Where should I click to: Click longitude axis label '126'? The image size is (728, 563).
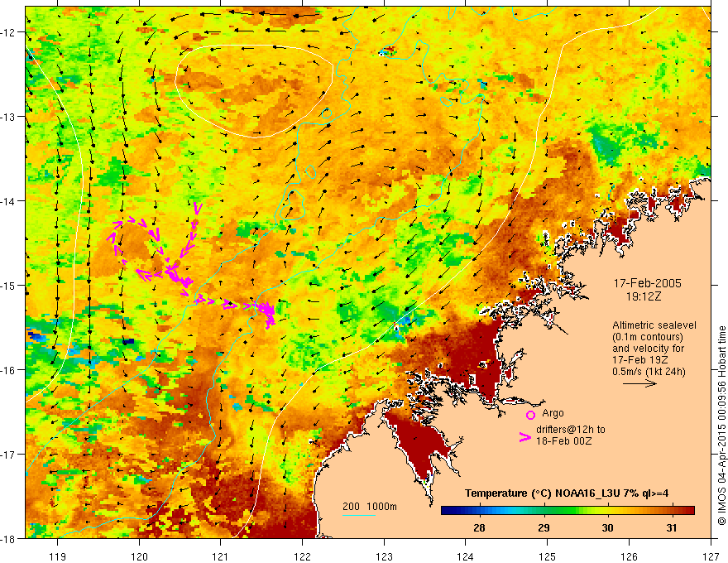click(629, 556)
